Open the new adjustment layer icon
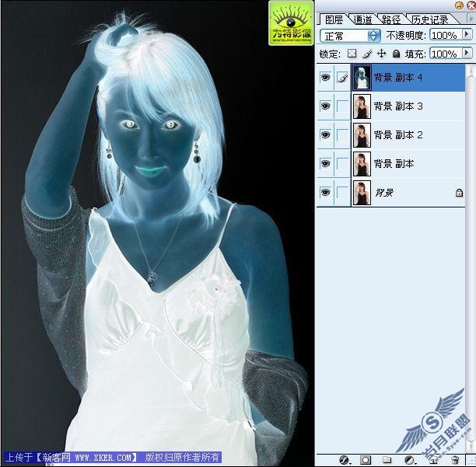 tap(409, 460)
